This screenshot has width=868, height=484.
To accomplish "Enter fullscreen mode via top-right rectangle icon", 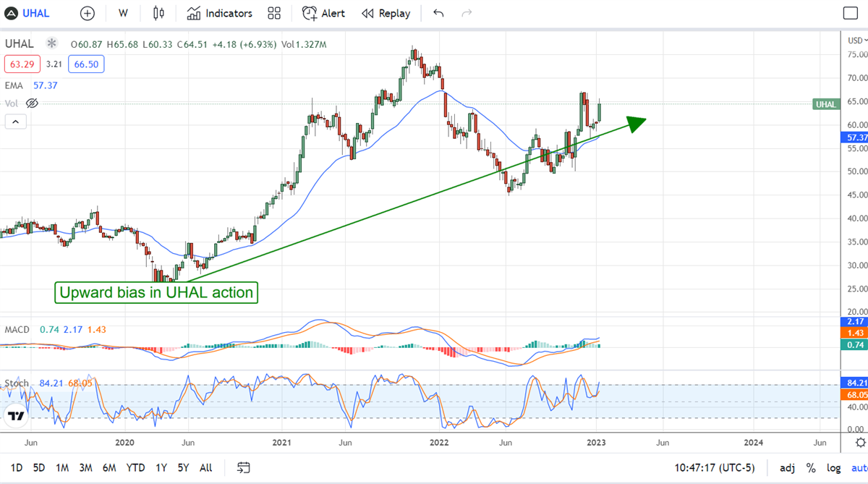I will pyautogui.click(x=851, y=13).
